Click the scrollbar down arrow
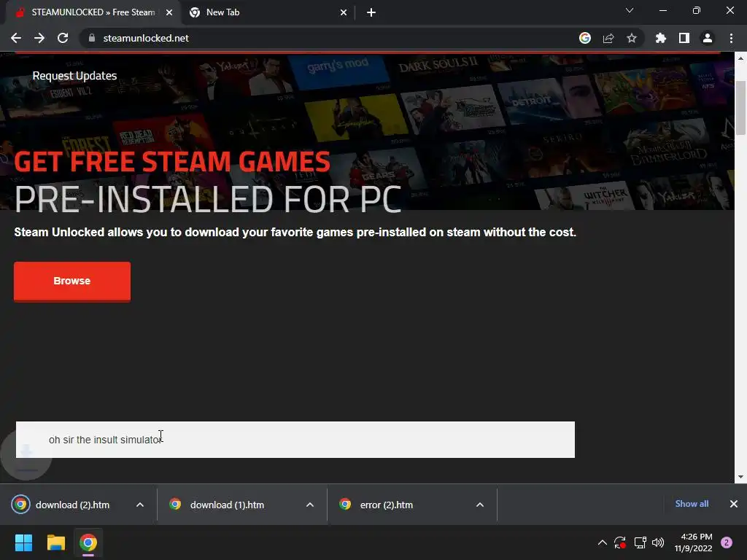The height and width of the screenshot is (560, 747). [x=740, y=477]
